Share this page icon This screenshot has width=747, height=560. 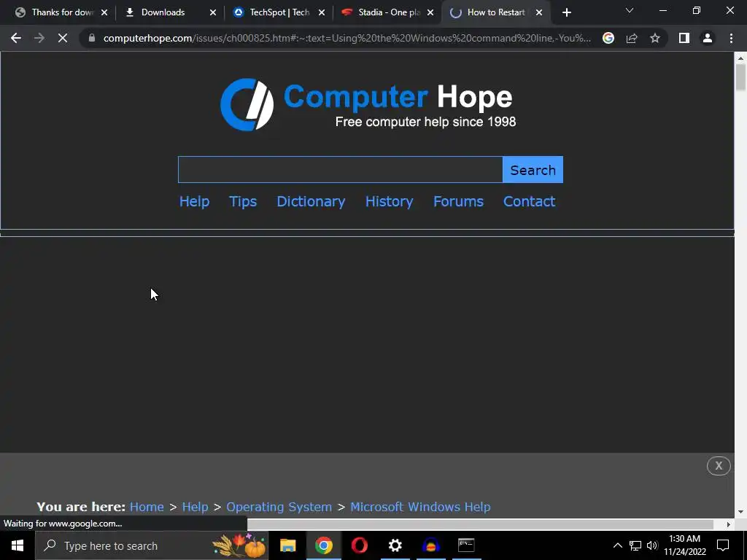(632, 38)
